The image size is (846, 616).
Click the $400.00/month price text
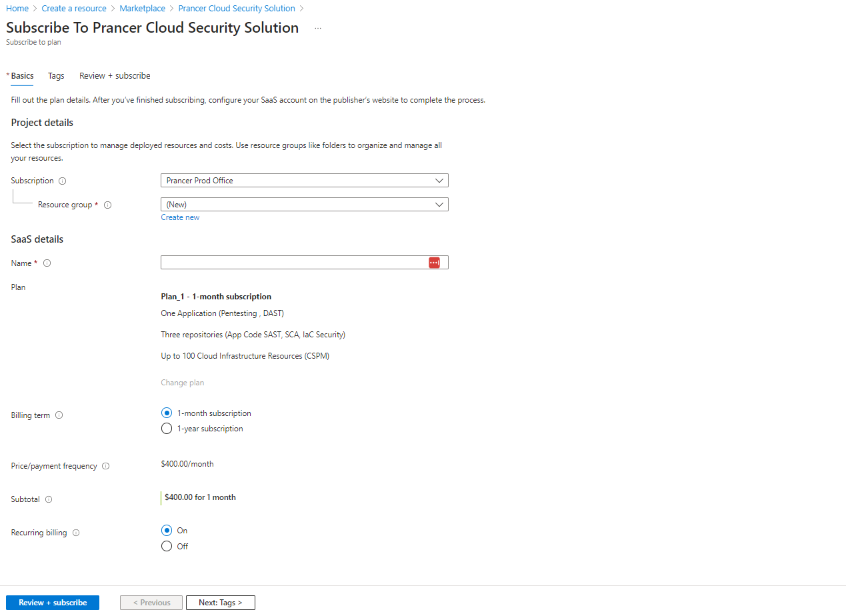(x=187, y=464)
